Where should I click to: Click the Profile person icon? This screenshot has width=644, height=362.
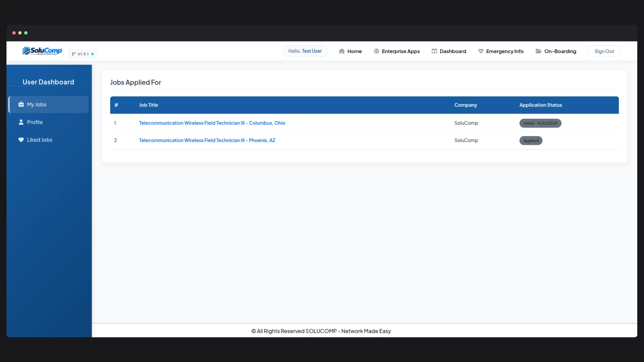21,122
